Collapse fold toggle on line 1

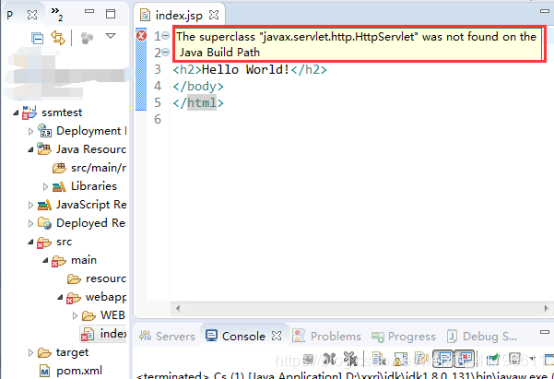pos(165,35)
